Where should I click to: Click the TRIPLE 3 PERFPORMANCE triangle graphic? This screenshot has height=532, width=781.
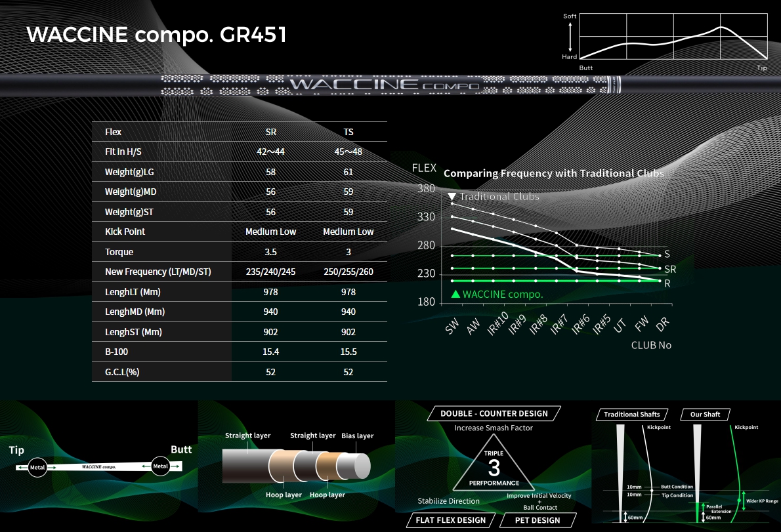point(494,463)
